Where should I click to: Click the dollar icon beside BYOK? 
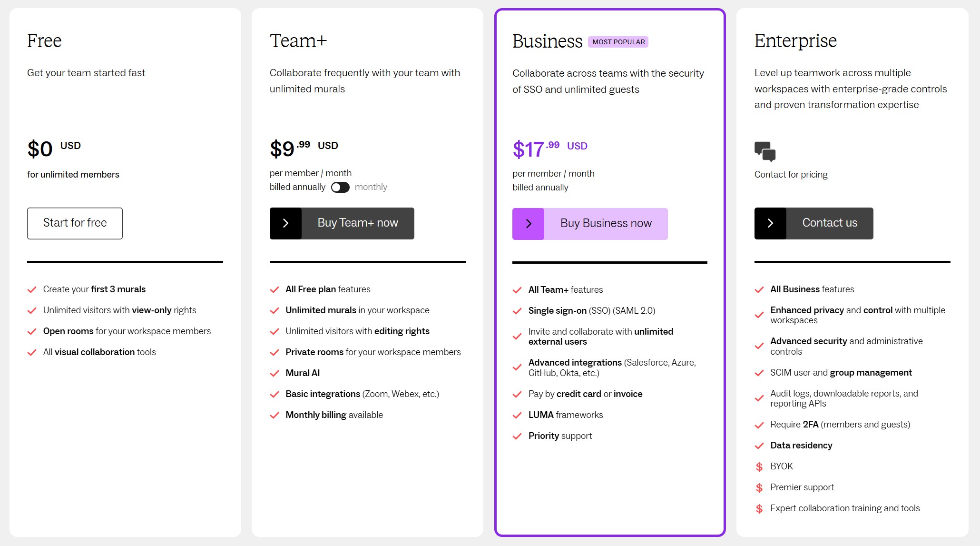pyautogui.click(x=759, y=467)
